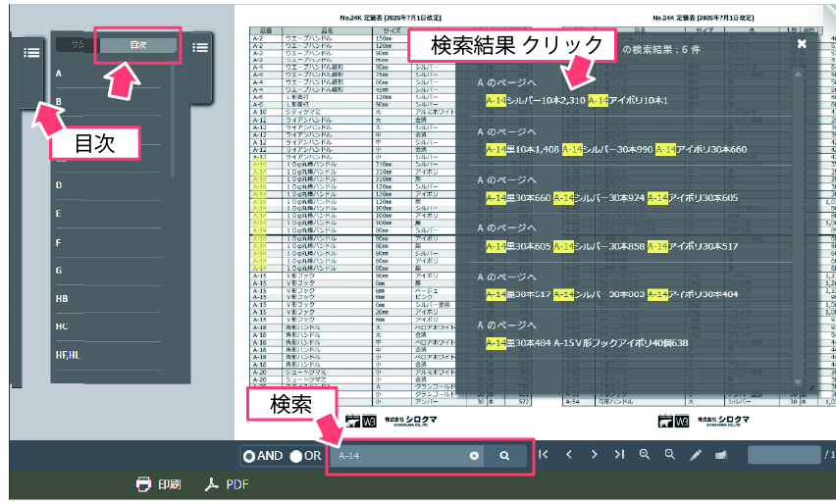
Task: Click the list icon right of the 目次 tab
Action: point(200,48)
